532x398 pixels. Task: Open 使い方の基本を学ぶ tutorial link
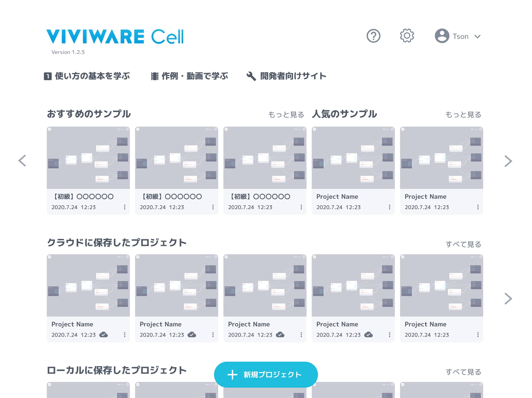coord(87,76)
